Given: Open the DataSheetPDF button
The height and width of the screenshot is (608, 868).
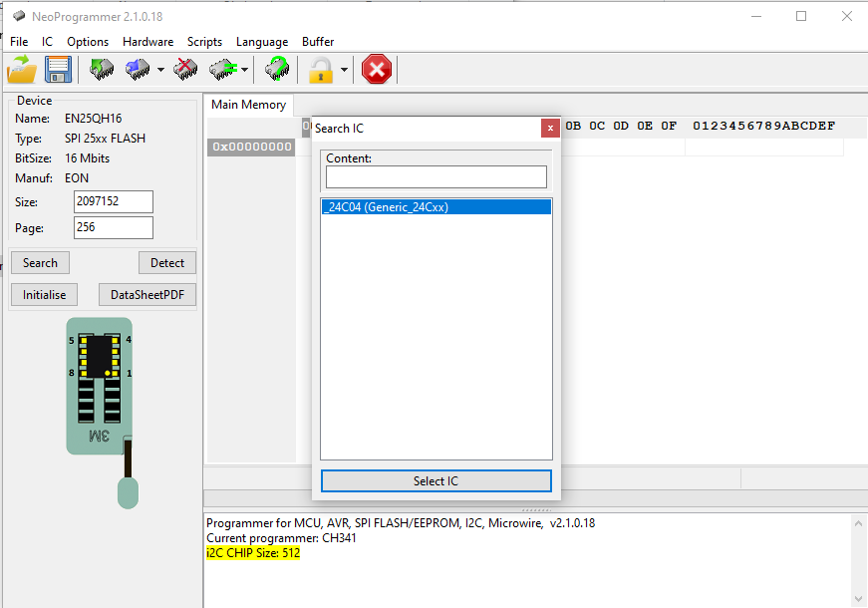Looking at the screenshot, I should (147, 295).
